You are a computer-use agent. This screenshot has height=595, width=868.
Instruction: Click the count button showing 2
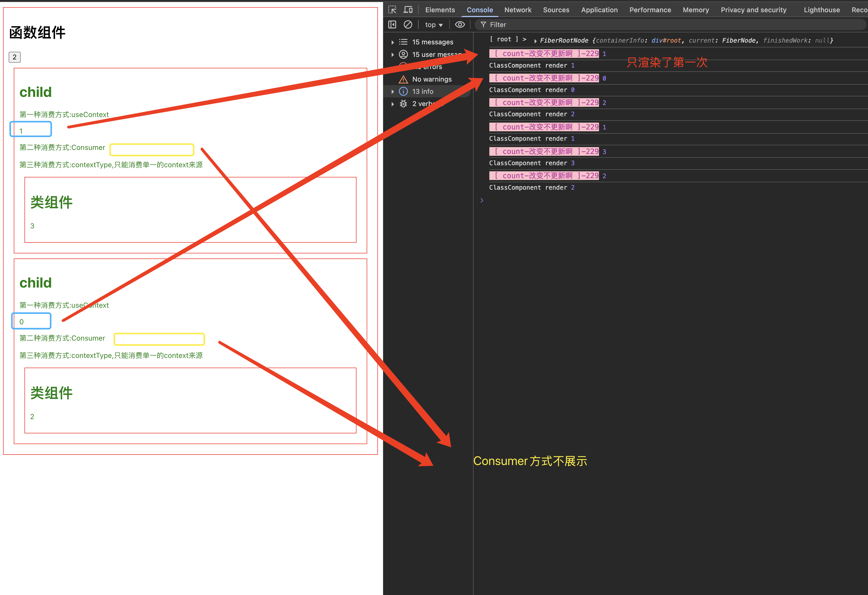[x=15, y=57]
